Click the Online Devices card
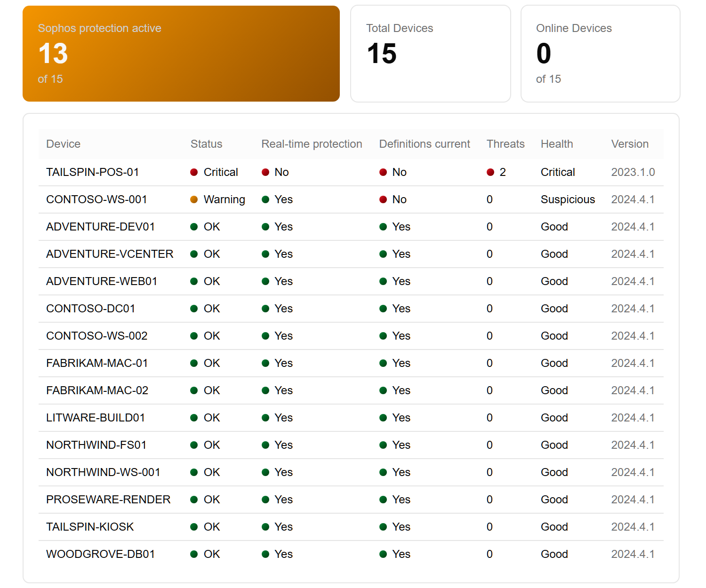Viewport: 706px width, 588px height. click(x=601, y=54)
